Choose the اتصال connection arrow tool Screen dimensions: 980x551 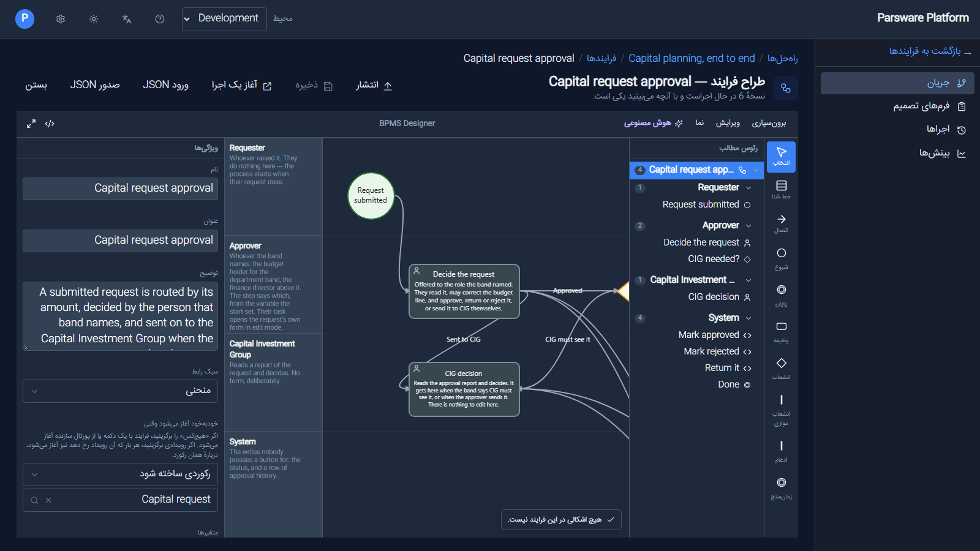point(781,223)
